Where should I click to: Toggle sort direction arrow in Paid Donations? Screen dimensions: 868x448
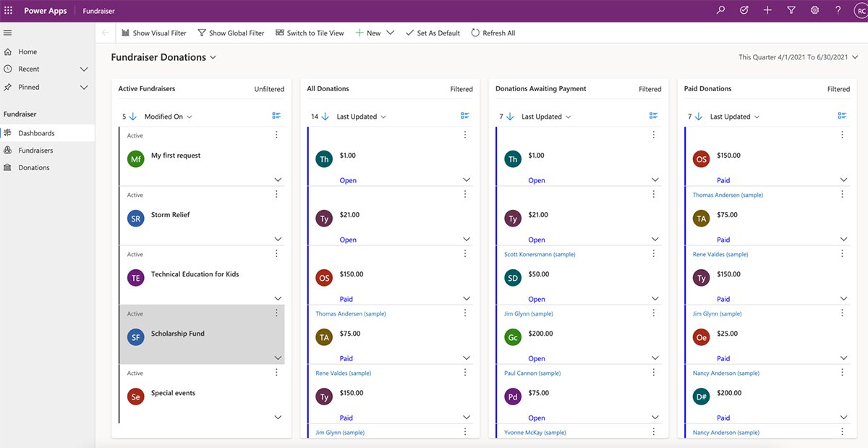pos(698,117)
